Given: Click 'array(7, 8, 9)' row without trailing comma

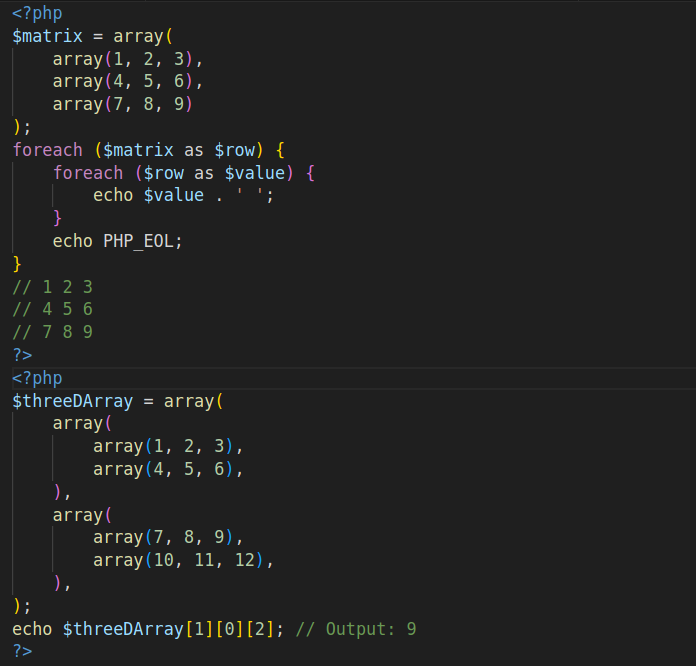Looking at the screenshot, I should 123,104.
